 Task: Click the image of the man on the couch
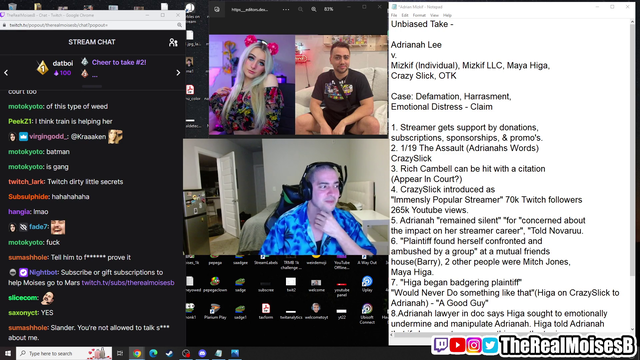click(341, 85)
